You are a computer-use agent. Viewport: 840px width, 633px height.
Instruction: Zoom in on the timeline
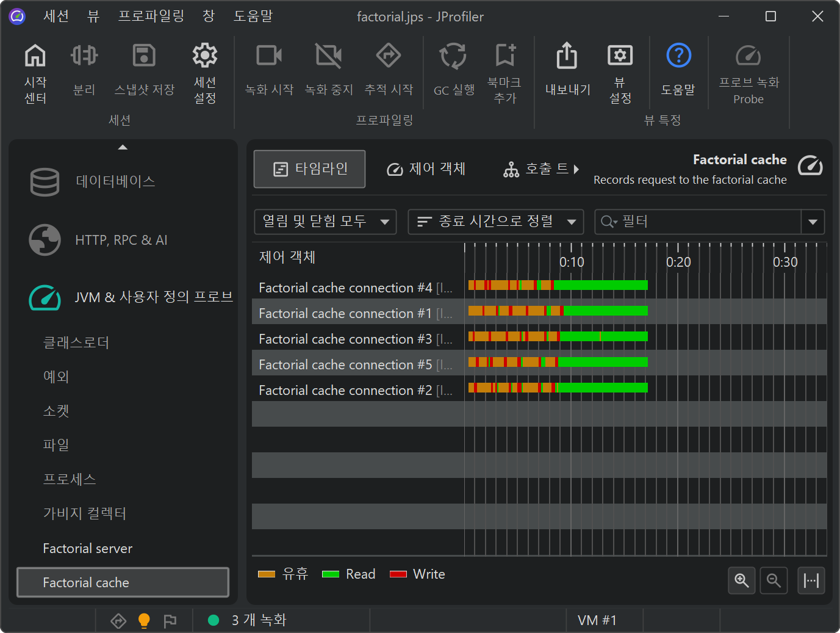coord(741,581)
